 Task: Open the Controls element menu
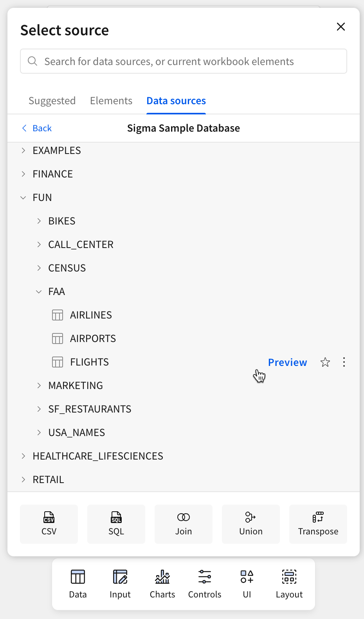(205, 584)
